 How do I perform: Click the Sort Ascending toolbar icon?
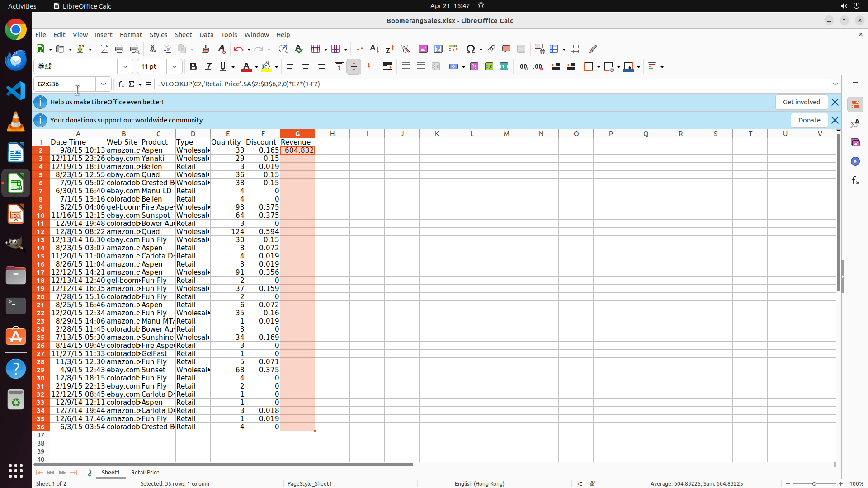pyautogui.click(x=374, y=49)
